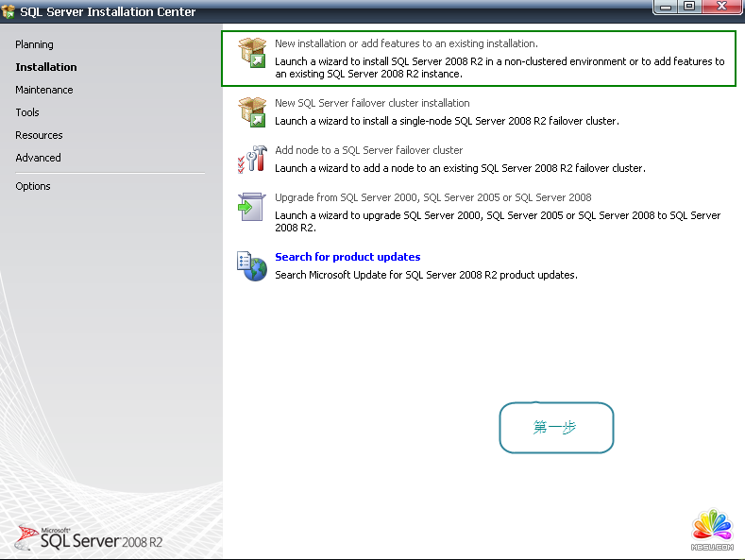Click the New installation box icon
This screenshot has width=745, height=560.
tap(252, 55)
